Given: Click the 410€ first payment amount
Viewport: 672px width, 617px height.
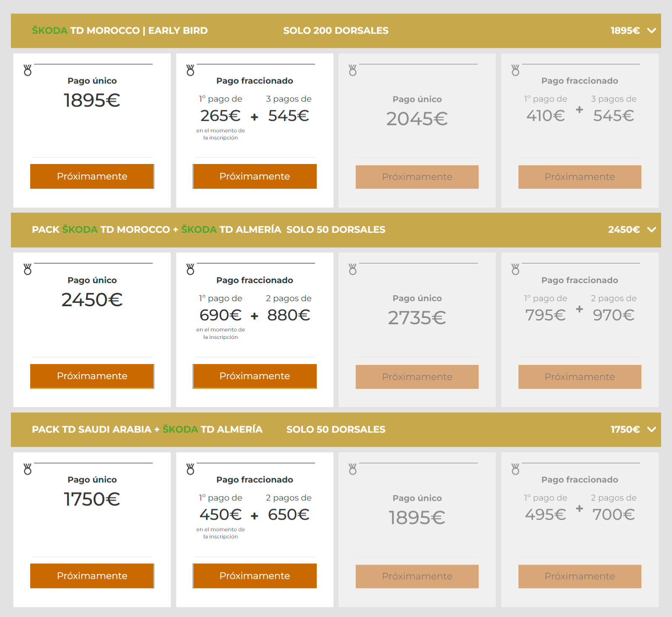Looking at the screenshot, I should point(545,116).
